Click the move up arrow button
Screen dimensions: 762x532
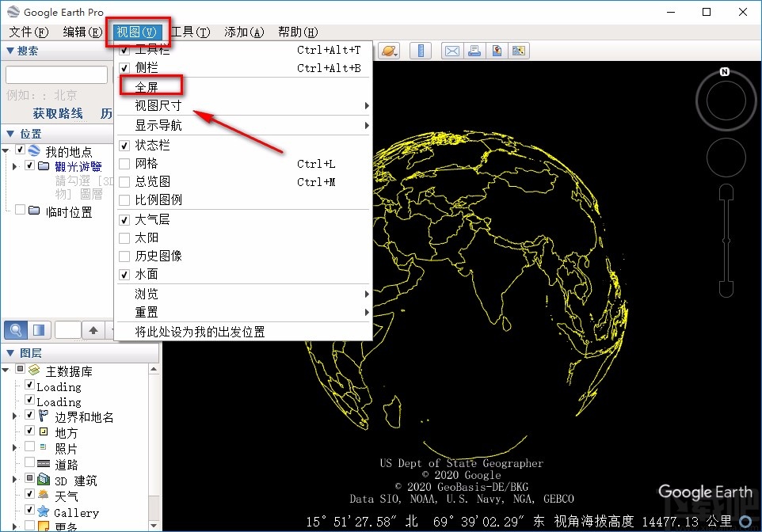click(x=93, y=330)
